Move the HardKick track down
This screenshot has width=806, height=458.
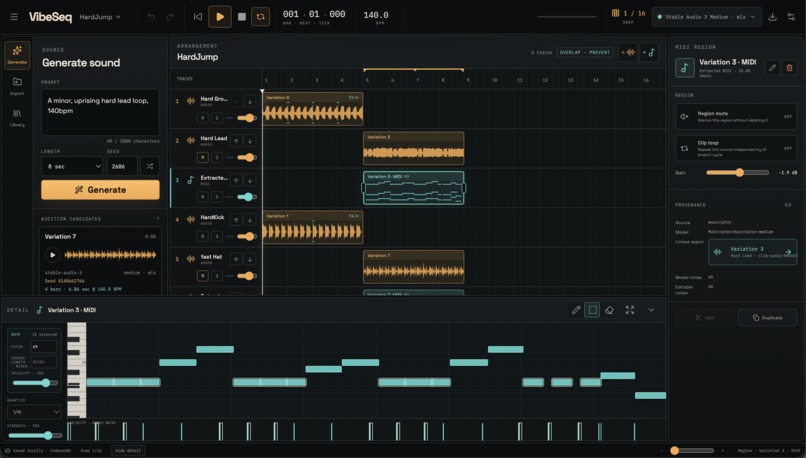coord(249,220)
